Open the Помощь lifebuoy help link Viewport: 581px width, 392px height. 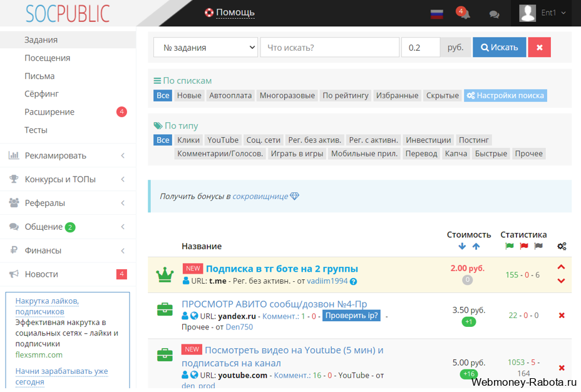coord(230,13)
